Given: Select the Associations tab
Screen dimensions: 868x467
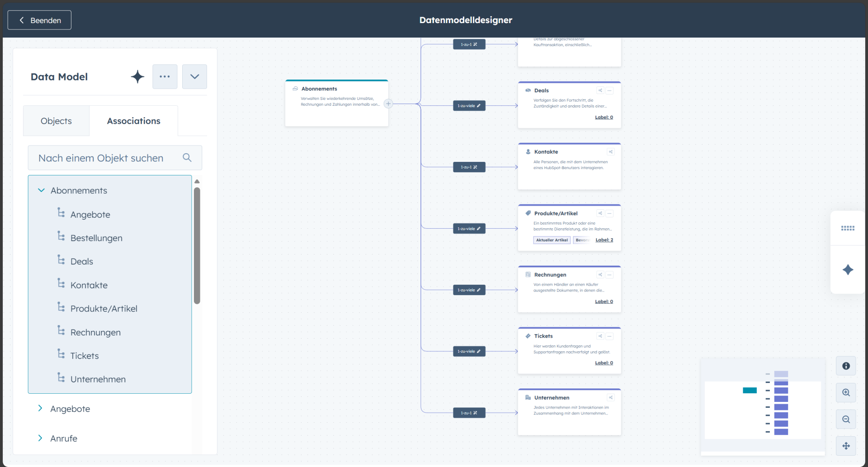Looking at the screenshot, I should click(133, 121).
